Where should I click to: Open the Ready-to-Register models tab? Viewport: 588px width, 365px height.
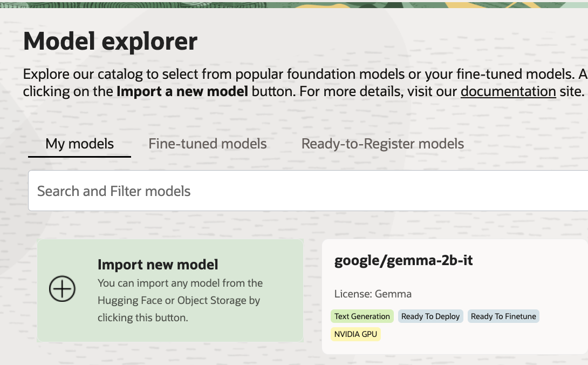click(382, 144)
